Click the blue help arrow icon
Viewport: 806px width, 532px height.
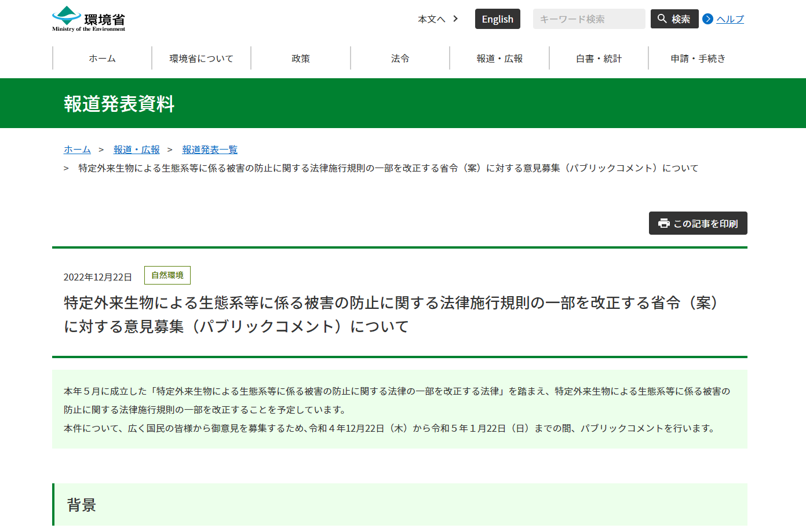(x=707, y=19)
